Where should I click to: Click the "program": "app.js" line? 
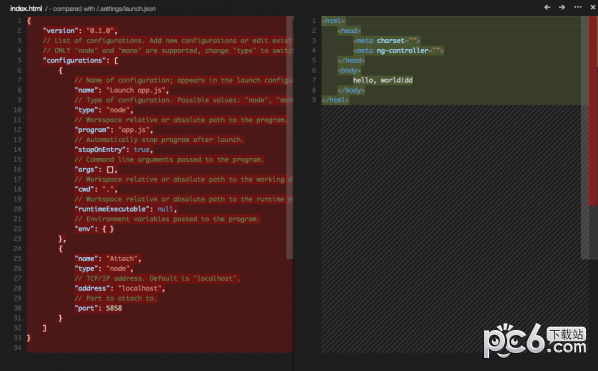pos(114,130)
